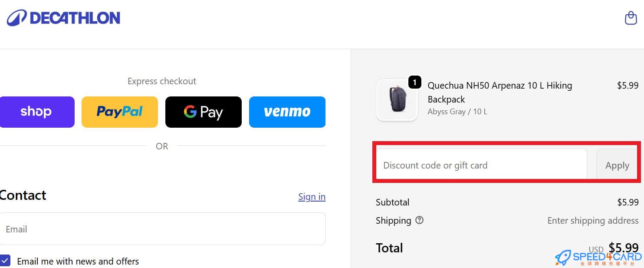
Task: Click the Speed4Card rocket logo
Action: 563,258
